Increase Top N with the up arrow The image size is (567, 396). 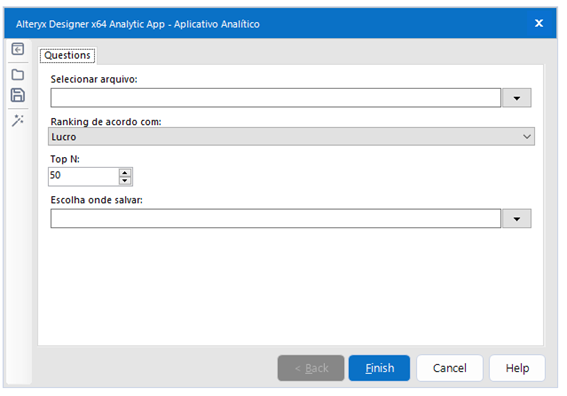point(125,172)
